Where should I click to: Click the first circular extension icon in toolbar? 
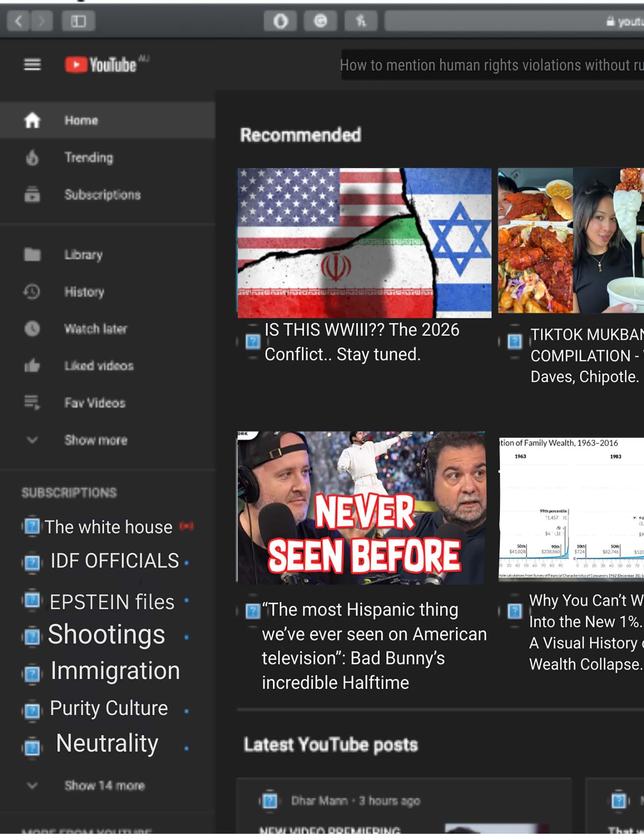coord(280,21)
